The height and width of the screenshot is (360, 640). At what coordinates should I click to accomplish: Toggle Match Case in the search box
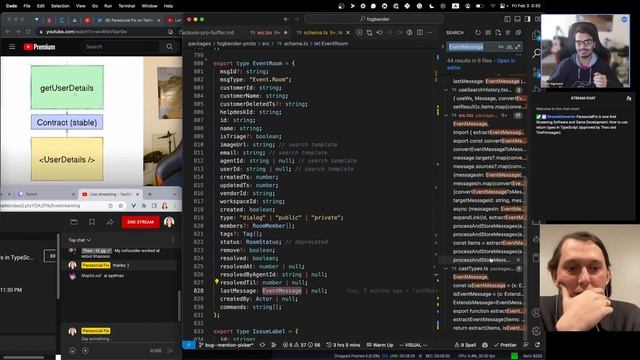(501, 47)
